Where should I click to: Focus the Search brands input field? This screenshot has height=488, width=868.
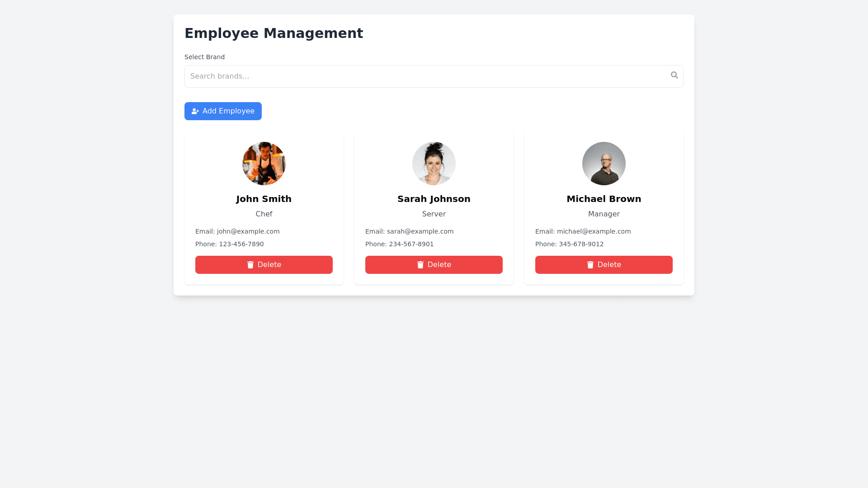(x=425, y=76)
